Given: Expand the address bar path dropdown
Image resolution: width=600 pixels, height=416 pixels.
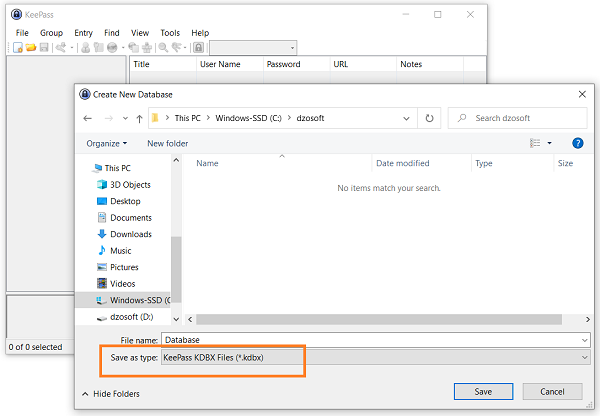Looking at the screenshot, I should [406, 119].
